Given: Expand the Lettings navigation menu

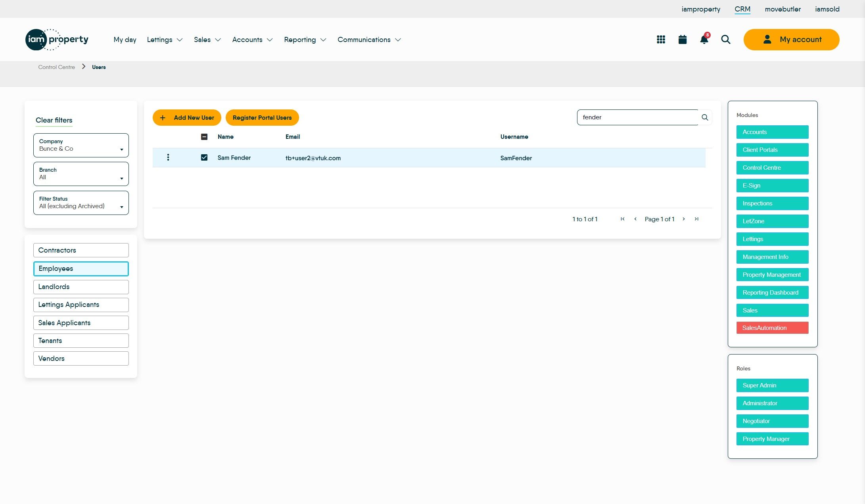Looking at the screenshot, I should coord(165,40).
